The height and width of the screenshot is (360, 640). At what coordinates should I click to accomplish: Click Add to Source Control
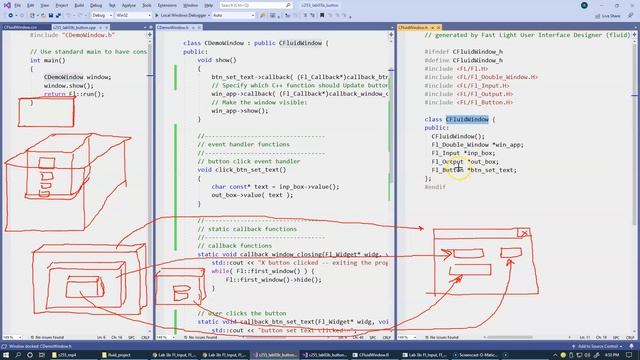click(x=598, y=346)
